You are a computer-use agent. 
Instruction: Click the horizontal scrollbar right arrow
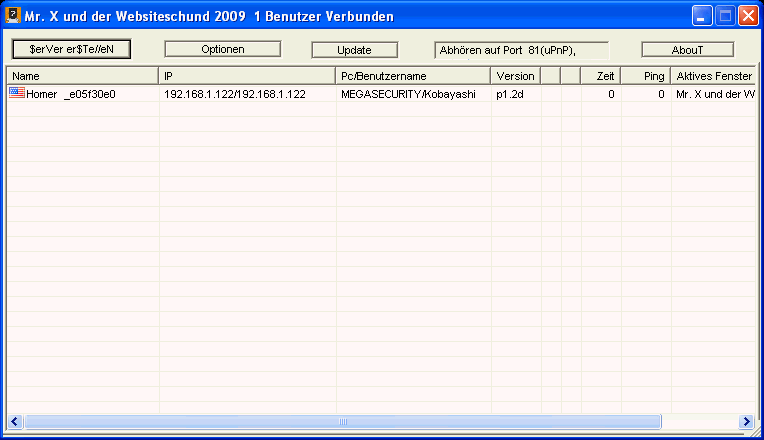tap(745, 421)
